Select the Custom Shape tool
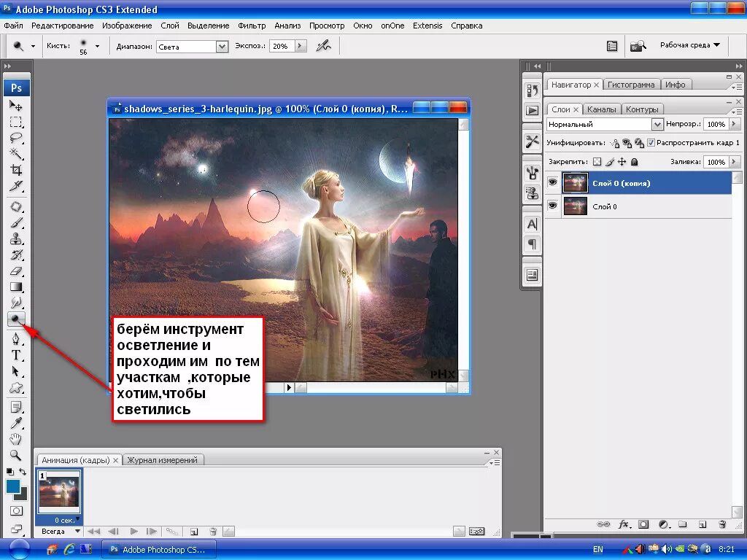Image resolution: width=747 pixels, height=560 pixels. click(16, 388)
